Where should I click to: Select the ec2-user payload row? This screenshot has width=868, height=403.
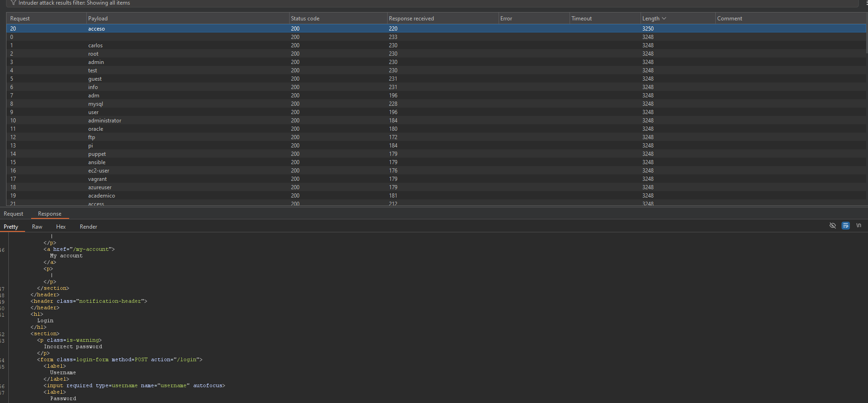[99, 171]
